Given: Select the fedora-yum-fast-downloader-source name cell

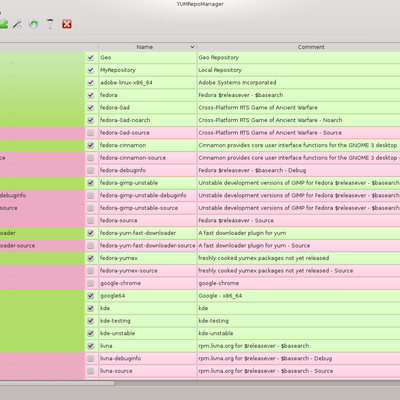Looking at the screenshot, I should pos(147,246).
